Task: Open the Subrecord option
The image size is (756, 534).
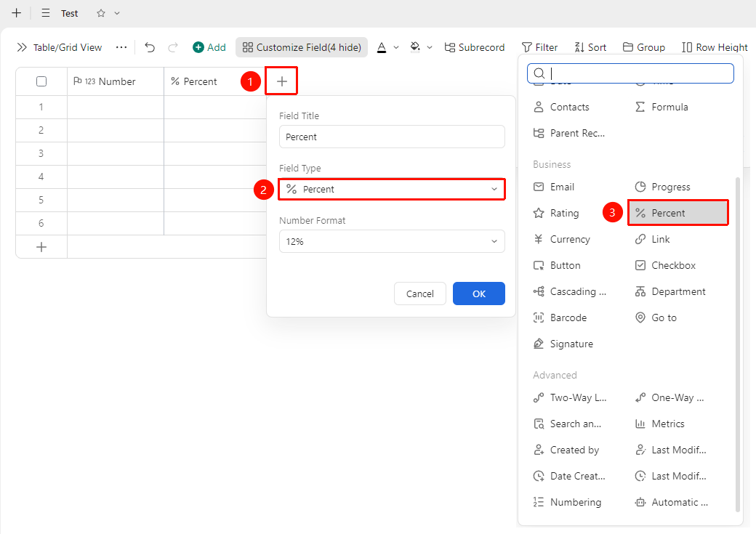Action: 475,47
